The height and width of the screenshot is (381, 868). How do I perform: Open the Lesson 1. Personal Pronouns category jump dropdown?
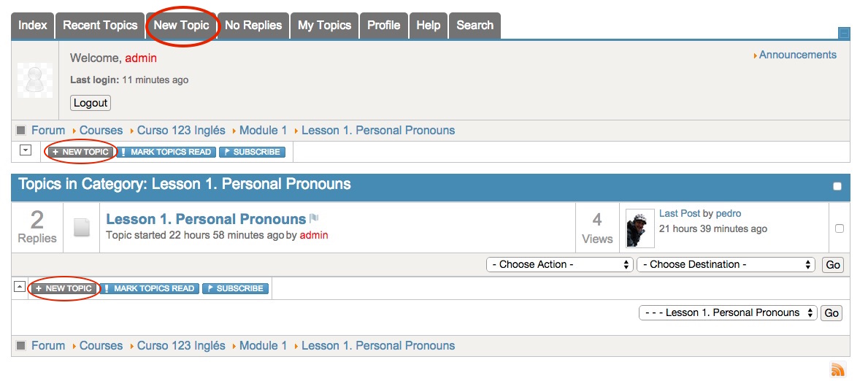pyautogui.click(x=727, y=312)
